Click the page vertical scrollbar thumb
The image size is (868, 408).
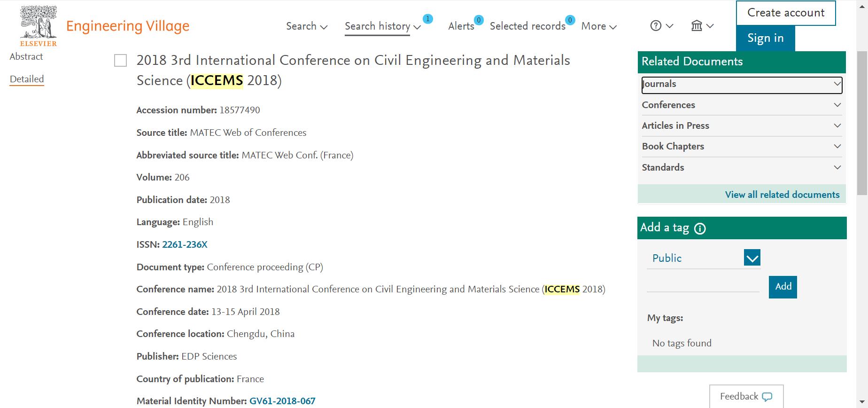[862, 122]
